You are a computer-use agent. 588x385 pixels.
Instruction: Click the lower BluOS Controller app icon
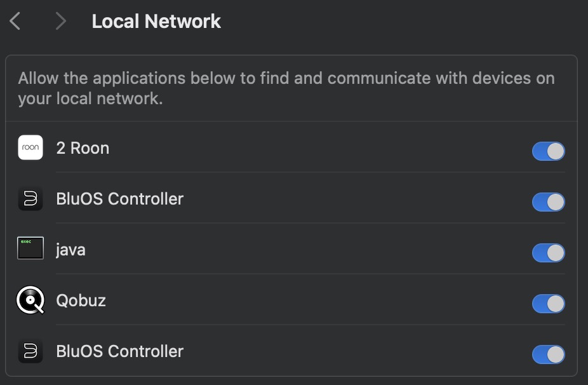(x=30, y=351)
